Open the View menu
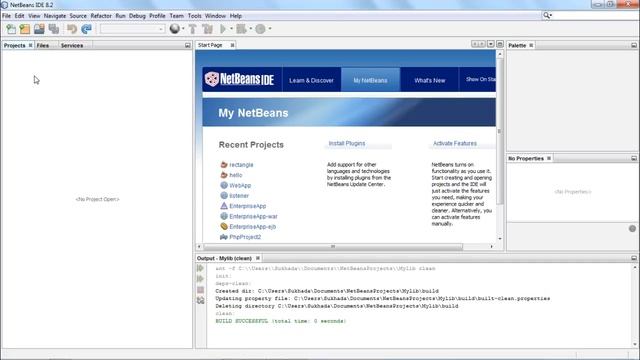This screenshot has height=360, width=640. click(x=34, y=16)
